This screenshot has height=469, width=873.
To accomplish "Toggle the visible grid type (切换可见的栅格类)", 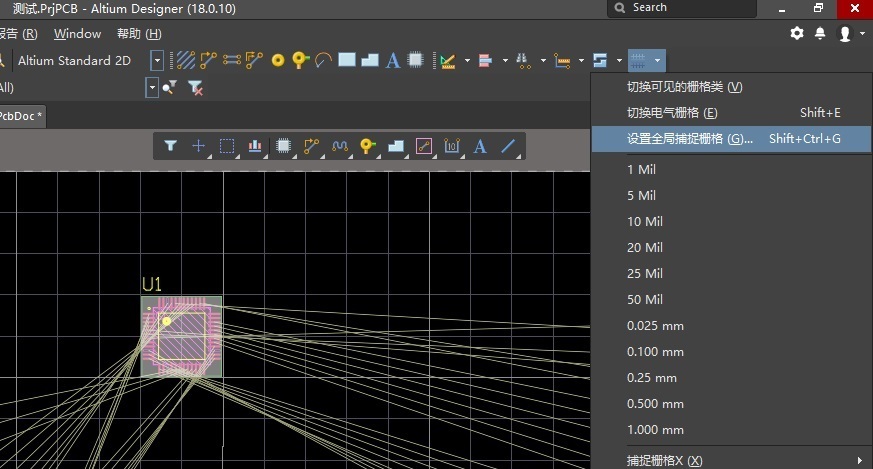I will click(684, 87).
